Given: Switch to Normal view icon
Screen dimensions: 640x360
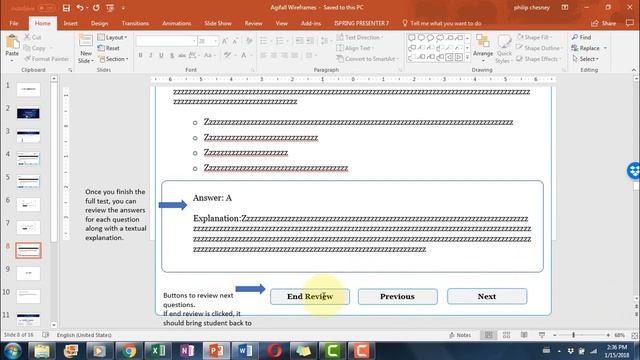Looking at the screenshot, I should point(489,335).
